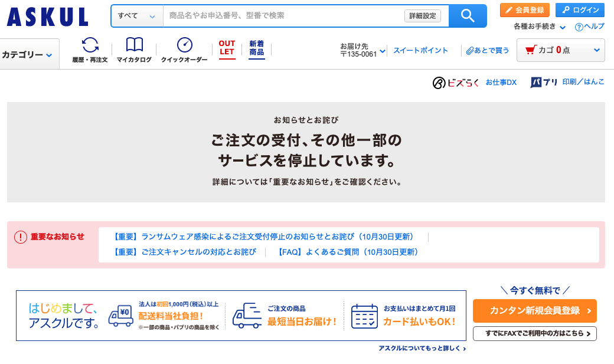This screenshot has width=614, height=364.
Task: Click the 新着商品 new arrivals icon
Action: tap(256, 48)
